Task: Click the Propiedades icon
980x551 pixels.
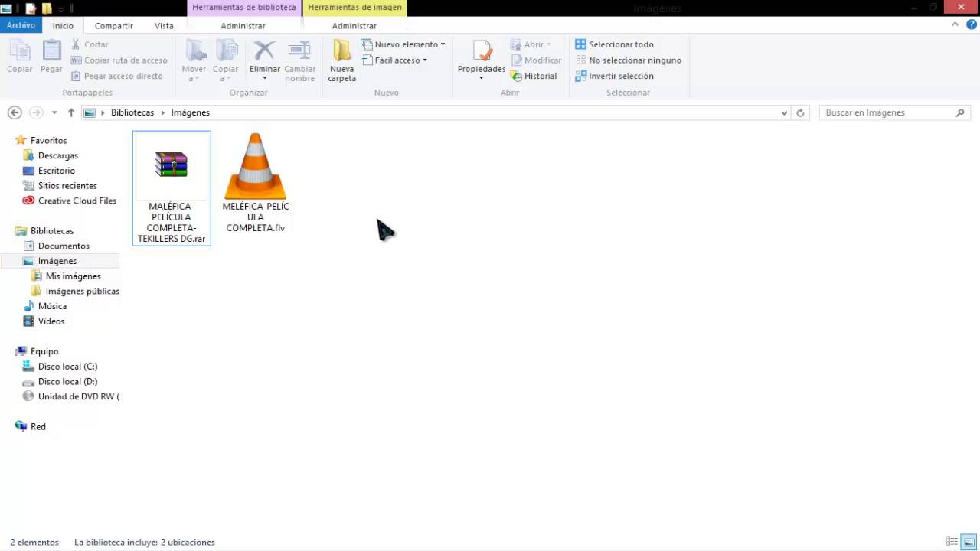Action: point(482,51)
